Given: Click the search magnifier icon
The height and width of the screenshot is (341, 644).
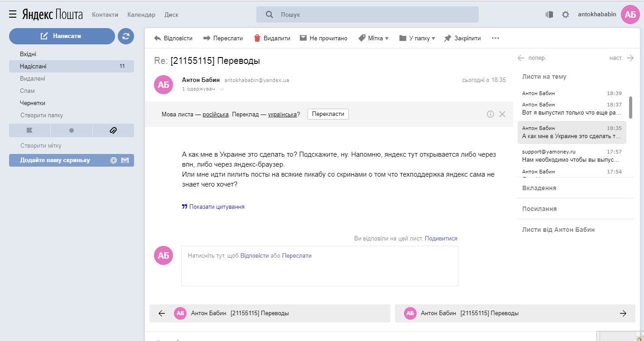Looking at the screenshot, I should (269, 14).
